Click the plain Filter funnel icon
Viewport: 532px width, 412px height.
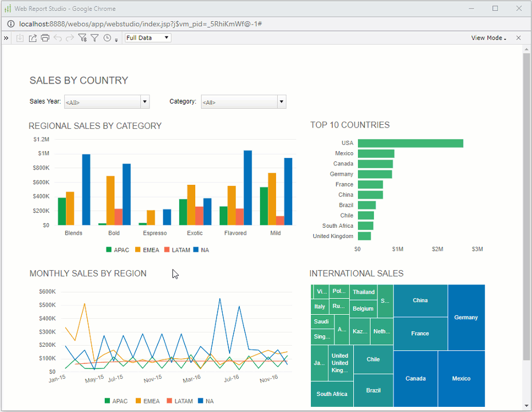click(95, 38)
